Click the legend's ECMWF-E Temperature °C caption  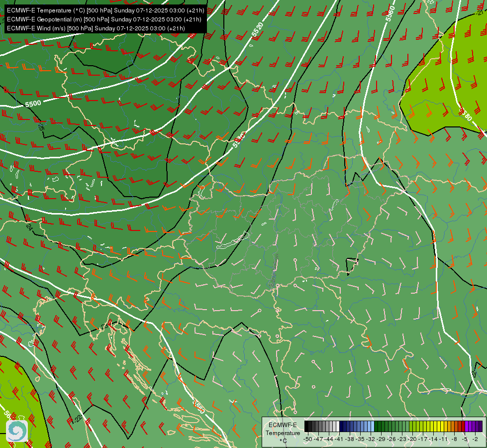coord(283,433)
